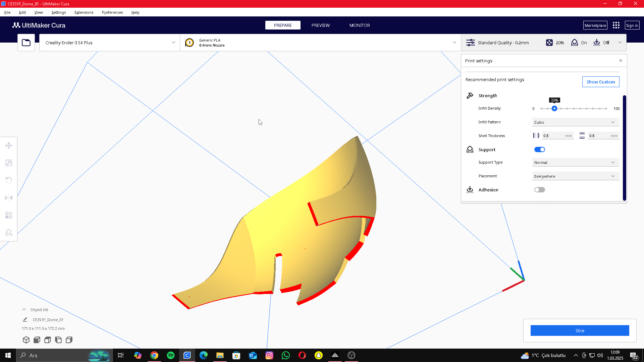
Task: Click the Infill Density slider handle
Action: point(554,109)
